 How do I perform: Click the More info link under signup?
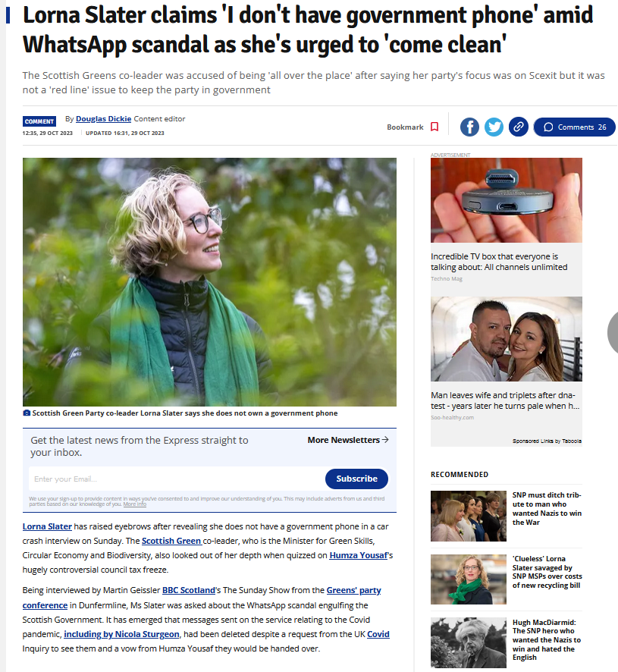pos(134,504)
